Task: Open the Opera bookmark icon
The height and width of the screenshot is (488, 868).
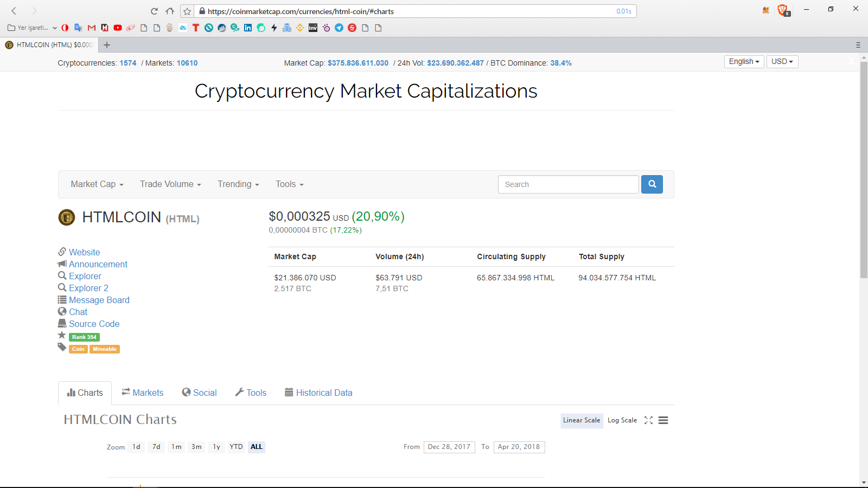Action: [65, 28]
